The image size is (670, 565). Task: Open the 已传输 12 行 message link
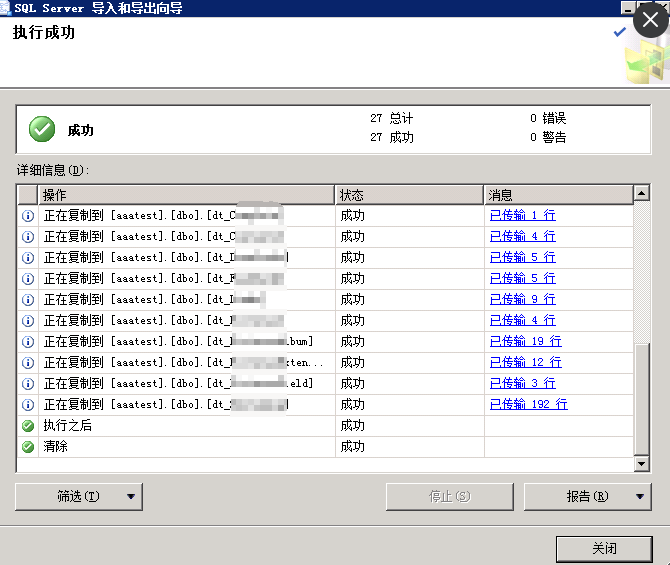525,363
